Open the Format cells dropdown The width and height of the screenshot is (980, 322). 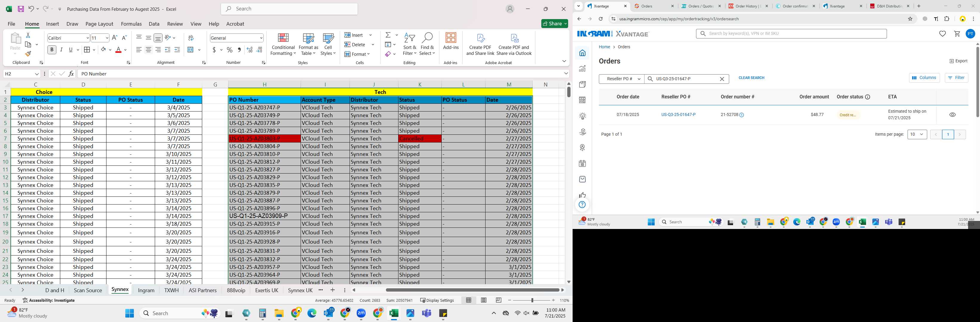click(369, 54)
